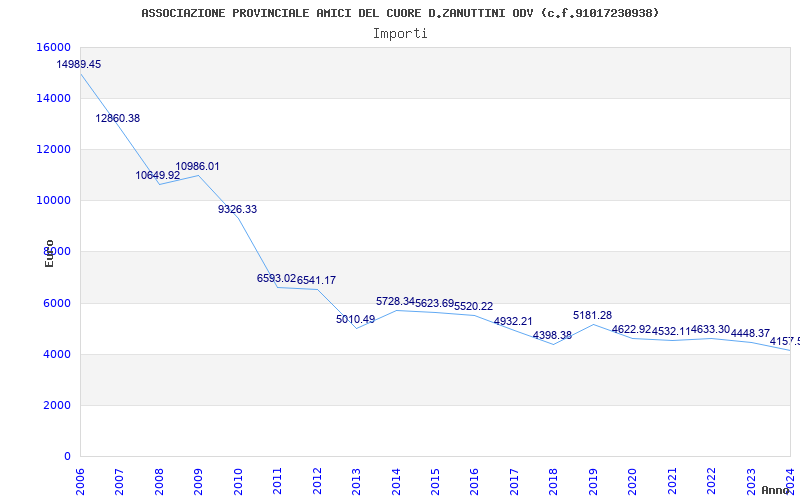Click the y-axis value 10000
The image size is (800, 500).
pyautogui.click(x=54, y=201)
